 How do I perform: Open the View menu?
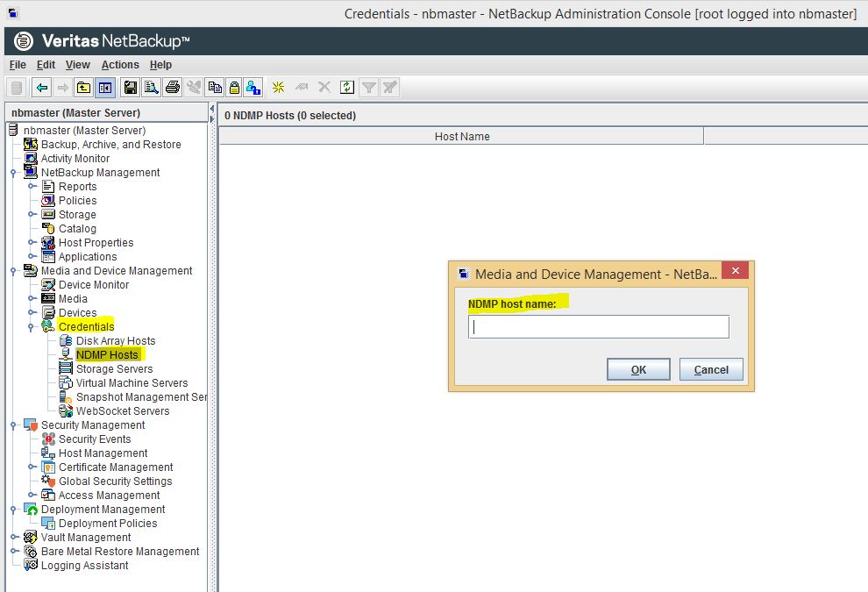[77, 64]
